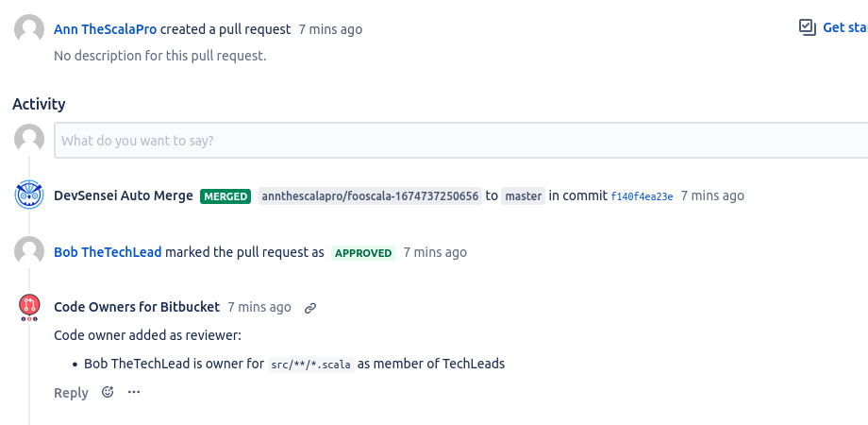Open the Get started link

pyautogui.click(x=845, y=27)
